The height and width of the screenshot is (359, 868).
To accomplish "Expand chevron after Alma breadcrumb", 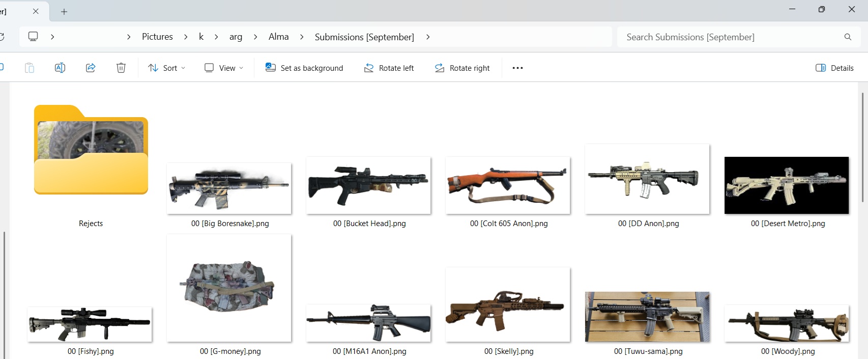I will tap(302, 37).
